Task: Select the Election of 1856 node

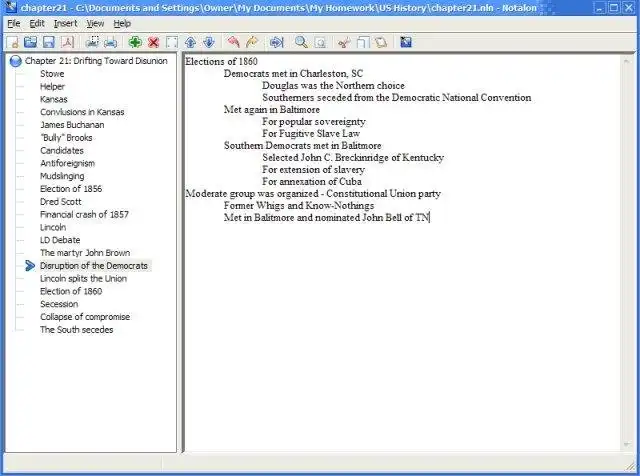Action: [x=71, y=189]
